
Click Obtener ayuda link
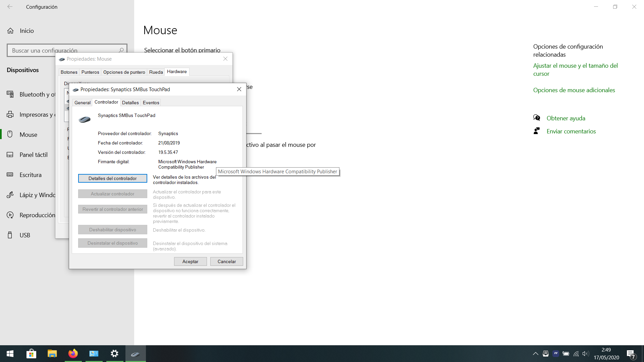566,118
